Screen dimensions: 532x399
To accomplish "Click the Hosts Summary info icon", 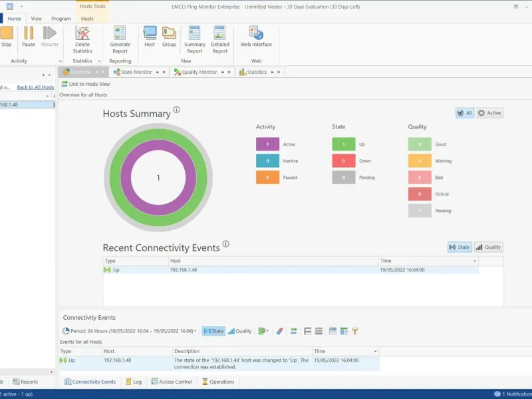I will click(176, 110).
